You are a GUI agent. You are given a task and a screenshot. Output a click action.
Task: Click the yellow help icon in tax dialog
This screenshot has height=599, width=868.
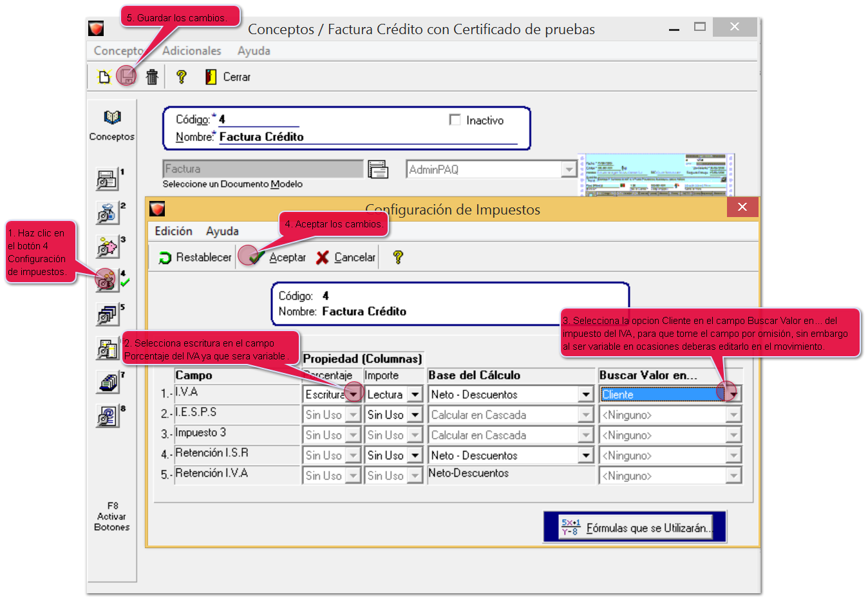(x=398, y=258)
